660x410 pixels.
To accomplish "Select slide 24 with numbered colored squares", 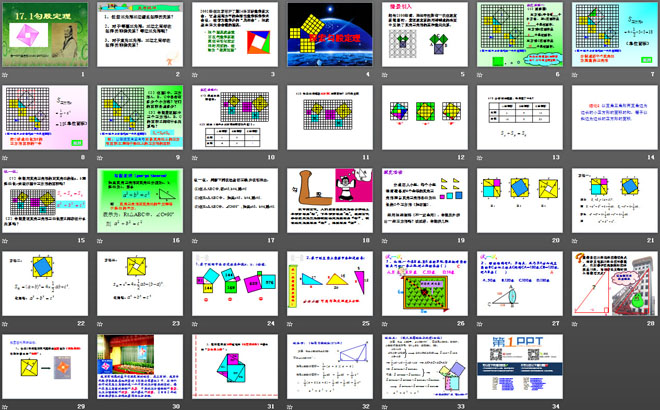I will 235,284.
